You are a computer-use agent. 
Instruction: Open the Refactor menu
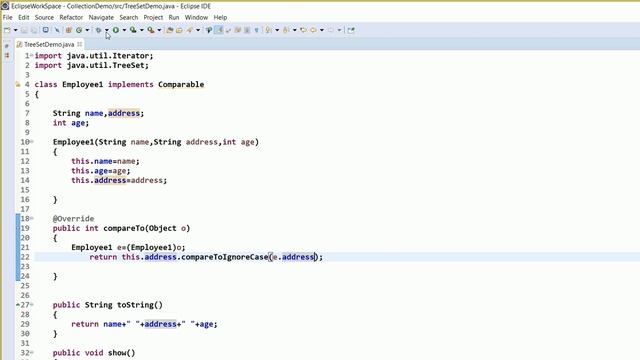coord(71,18)
